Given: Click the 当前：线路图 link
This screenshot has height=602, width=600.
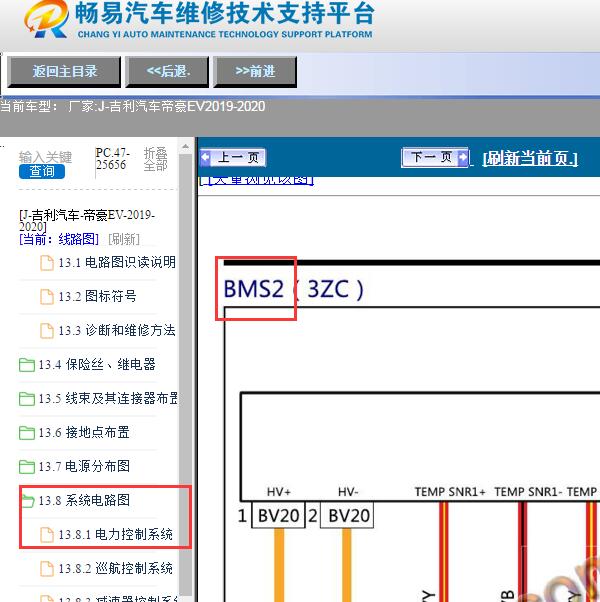Looking at the screenshot, I should 59,239.
